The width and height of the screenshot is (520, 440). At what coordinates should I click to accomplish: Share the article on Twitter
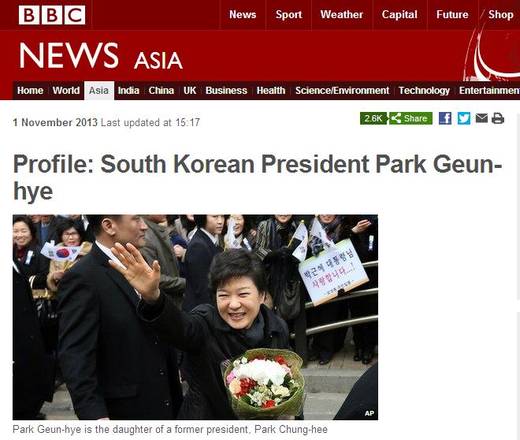[464, 118]
